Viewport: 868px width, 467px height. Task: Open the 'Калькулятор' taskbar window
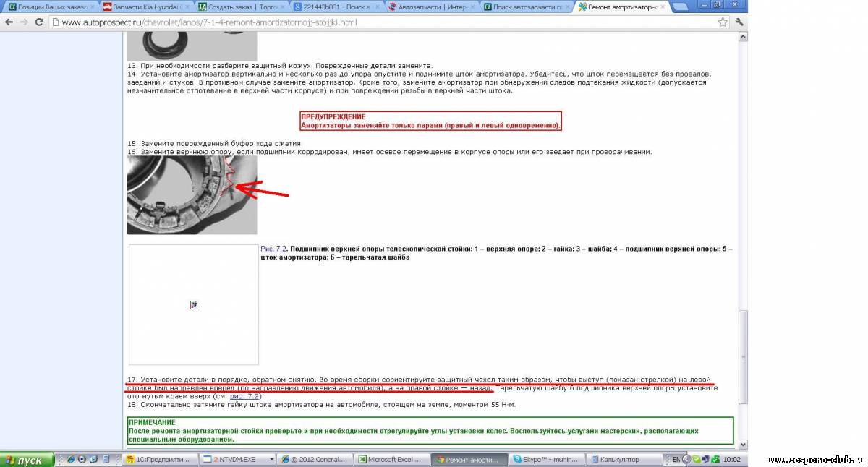pyautogui.click(x=624, y=459)
